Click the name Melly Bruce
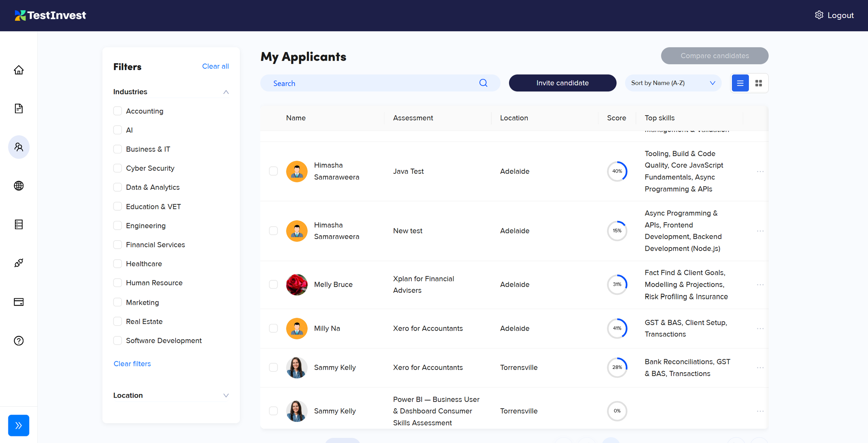The height and width of the screenshot is (443, 868). (333, 285)
